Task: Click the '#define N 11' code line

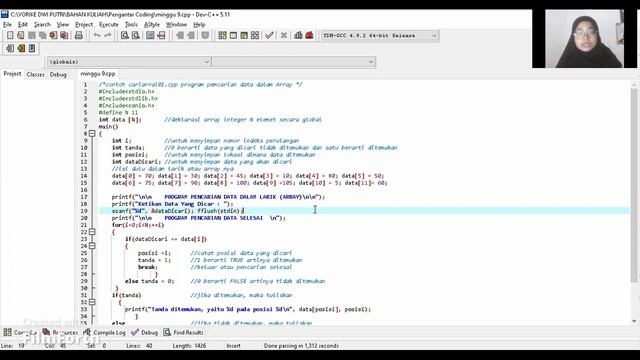Action: point(118,112)
